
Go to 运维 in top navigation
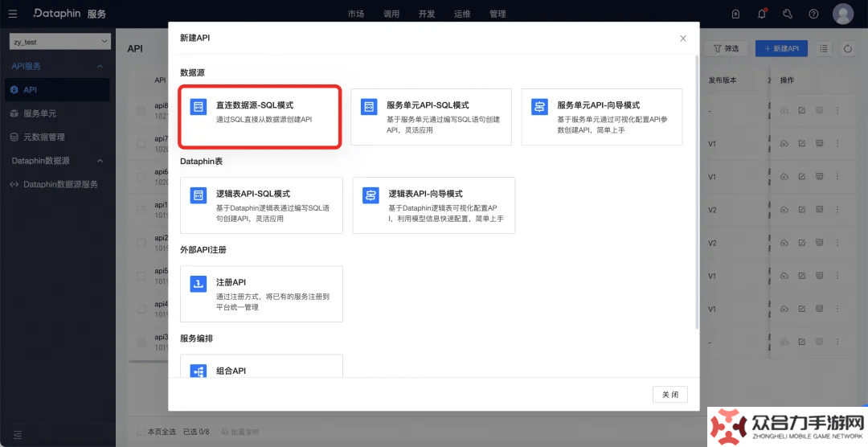[462, 14]
